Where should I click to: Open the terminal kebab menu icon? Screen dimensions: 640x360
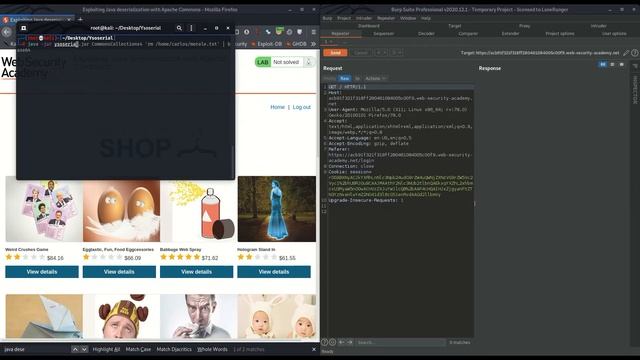191,28
